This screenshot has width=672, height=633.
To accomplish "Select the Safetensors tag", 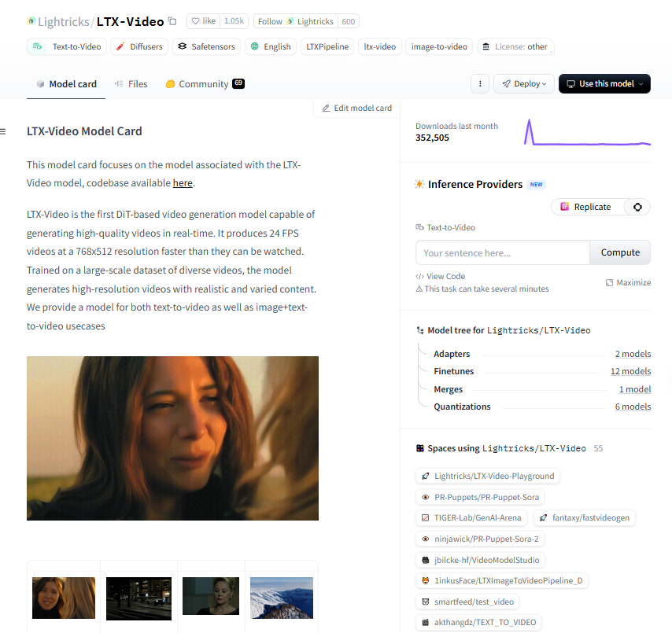I will (x=207, y=46).
